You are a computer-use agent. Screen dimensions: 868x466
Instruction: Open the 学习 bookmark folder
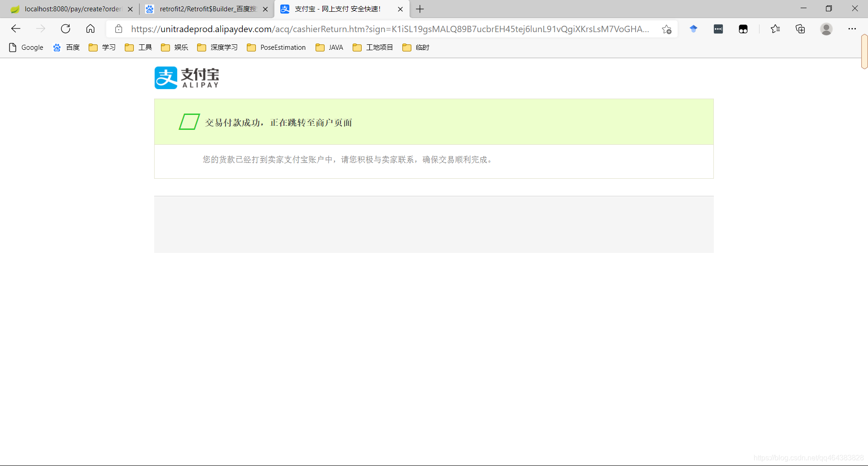[x=102, y=48]
